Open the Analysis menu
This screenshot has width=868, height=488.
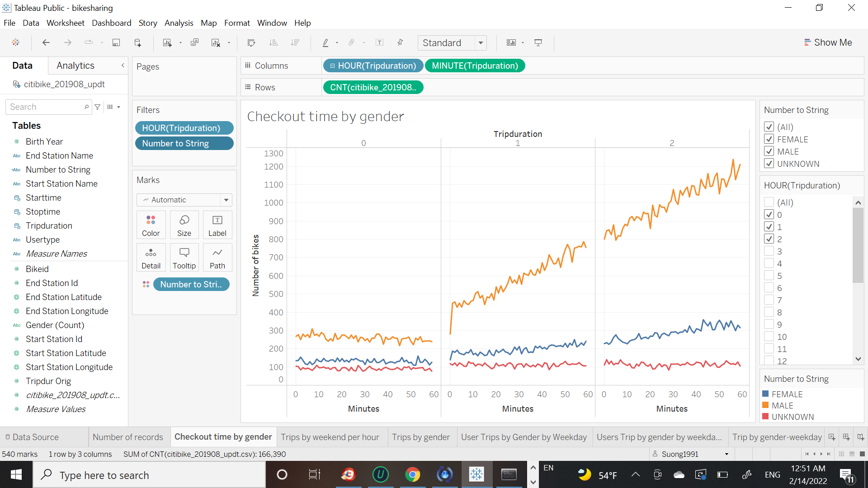click(179, 23)
